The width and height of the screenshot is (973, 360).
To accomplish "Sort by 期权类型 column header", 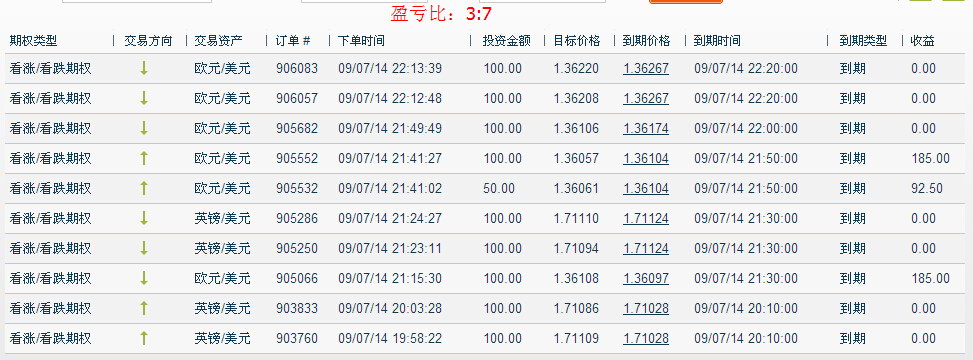I will tap(33, 41).
